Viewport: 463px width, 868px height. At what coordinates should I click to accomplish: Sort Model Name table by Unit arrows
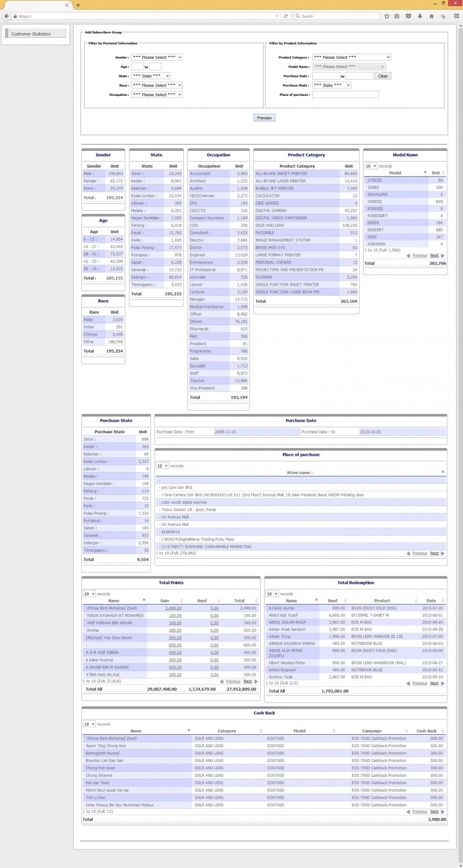point(443,173)
